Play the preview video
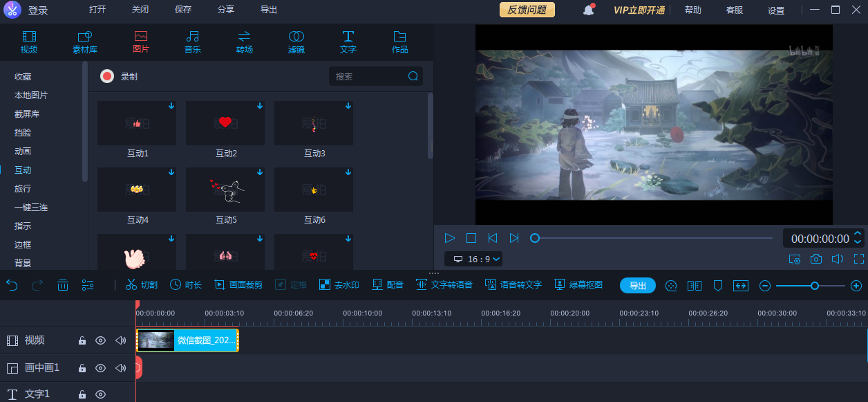This screenshot has width=868, height=402. (x=450, y=238)
